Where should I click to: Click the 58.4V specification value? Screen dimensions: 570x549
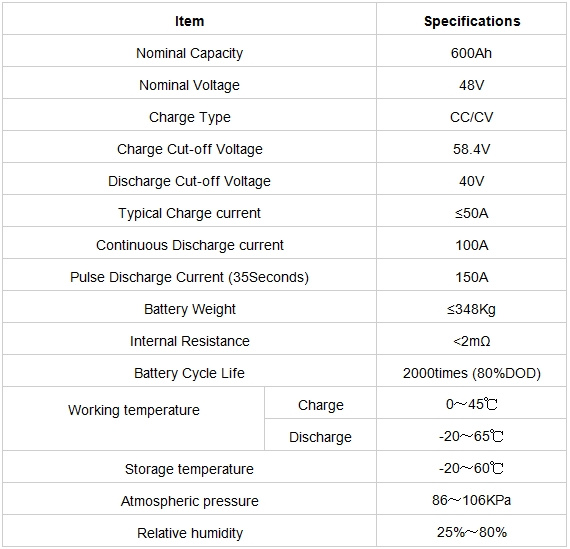point(471,149)
